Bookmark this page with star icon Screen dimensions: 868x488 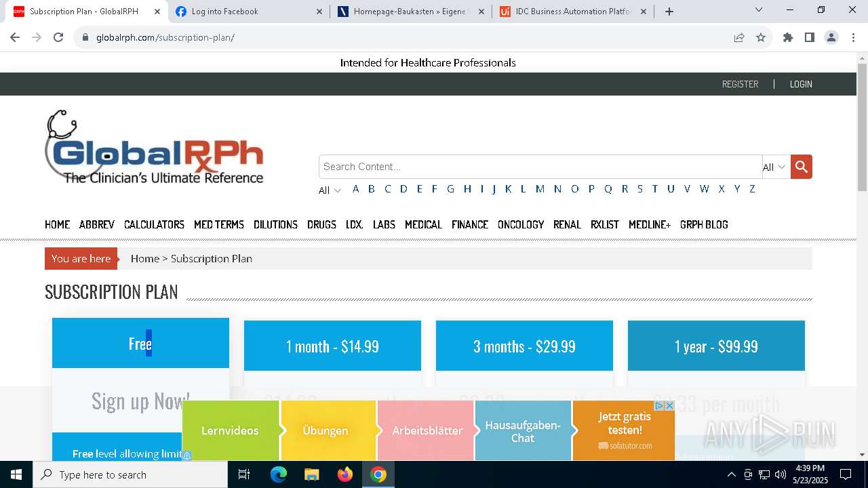pos(761,37)
